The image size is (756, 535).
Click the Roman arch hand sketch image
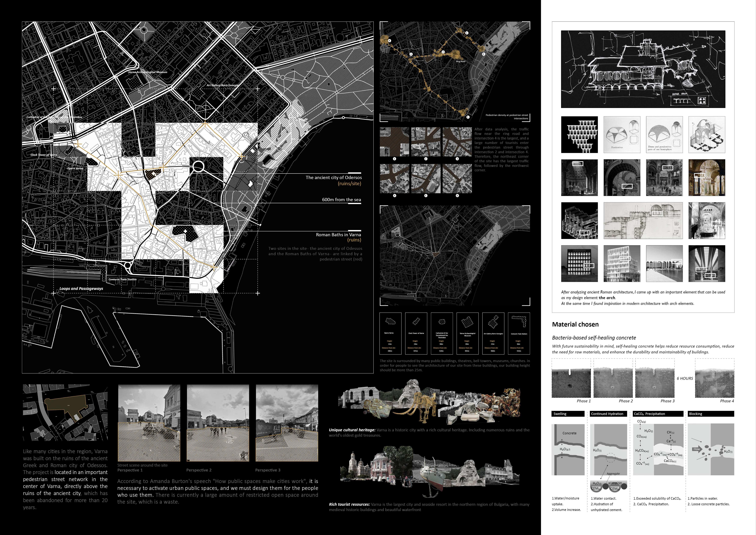(x=643, y=69)
